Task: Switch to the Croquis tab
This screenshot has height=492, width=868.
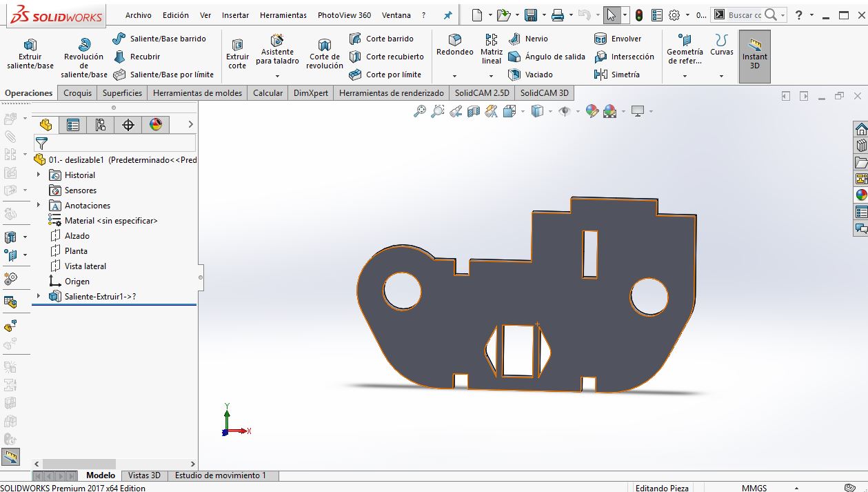Action: [x=78, y=93]
